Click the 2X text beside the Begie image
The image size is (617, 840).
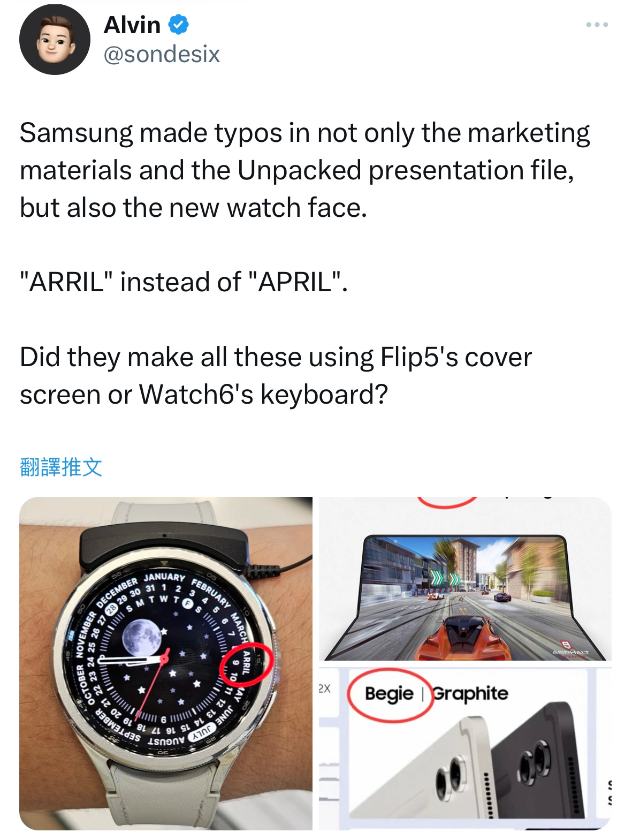pyautogui.click(x=324, y=688)
